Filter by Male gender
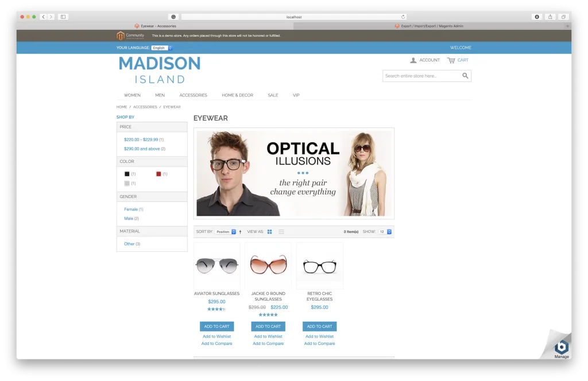The image size is (588, 381). pyautogui.click(x=129, y=219)
